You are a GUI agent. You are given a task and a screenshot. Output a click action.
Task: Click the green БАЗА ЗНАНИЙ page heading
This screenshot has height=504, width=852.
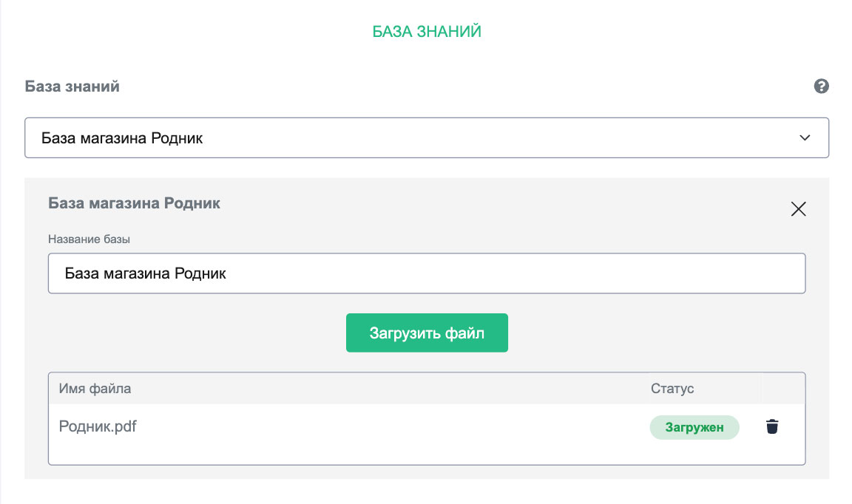pyautogui.click(x=427, y=32)
